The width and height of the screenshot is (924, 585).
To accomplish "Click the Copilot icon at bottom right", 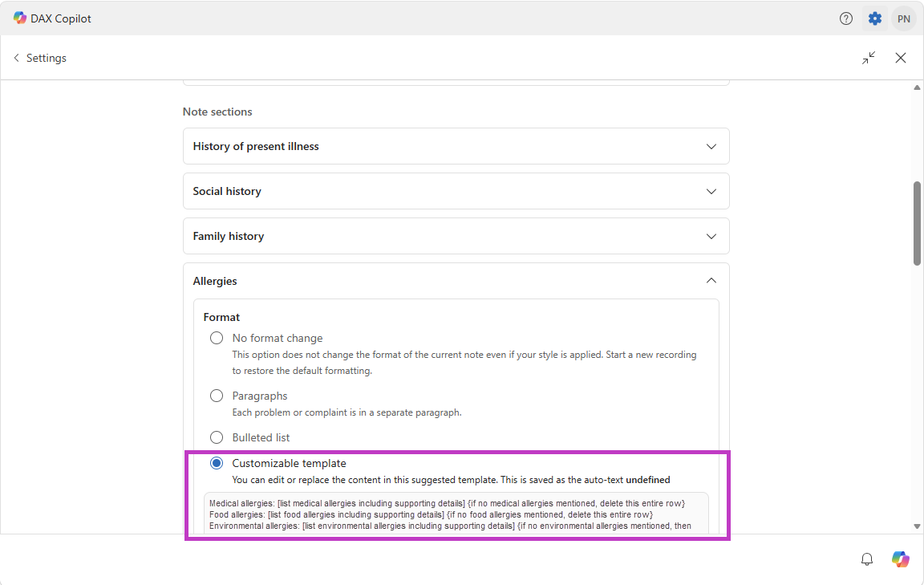I will (900, 559).
